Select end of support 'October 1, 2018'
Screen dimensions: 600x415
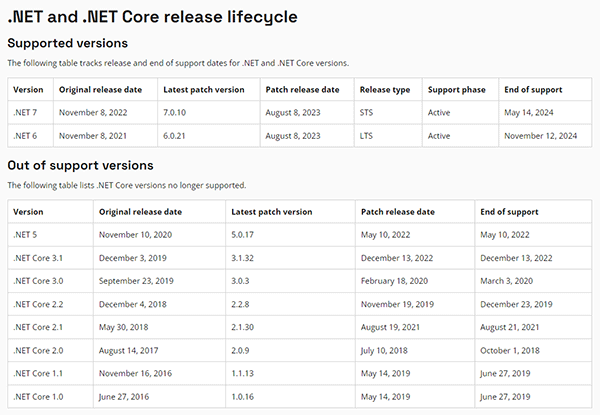[x=510, y=350]
